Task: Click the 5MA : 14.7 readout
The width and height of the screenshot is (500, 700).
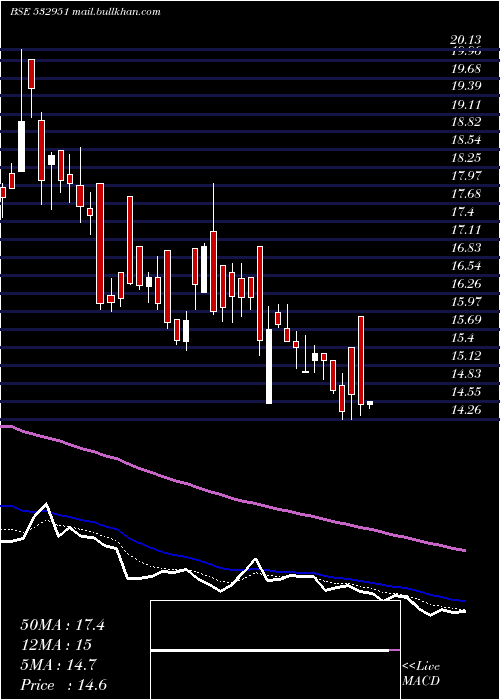Action: [59, 665]
